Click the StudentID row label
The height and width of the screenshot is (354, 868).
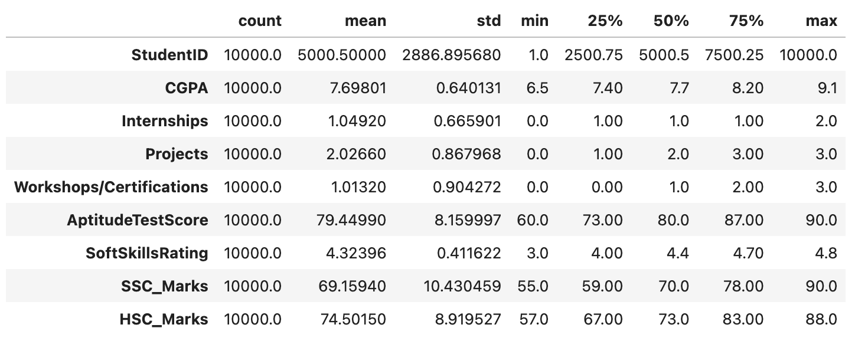(169, 55)
